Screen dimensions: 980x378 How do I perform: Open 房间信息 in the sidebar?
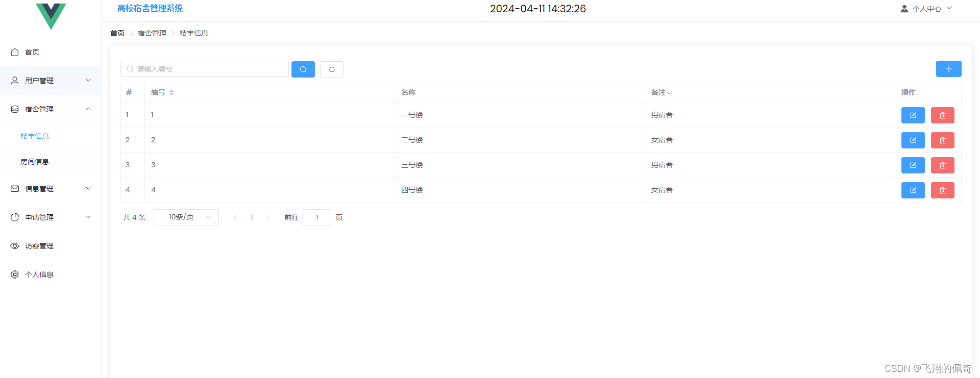coord(35,162)
